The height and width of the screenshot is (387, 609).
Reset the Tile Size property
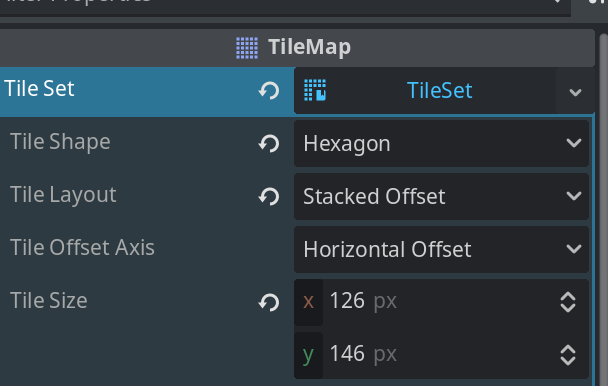click(269, 302)
